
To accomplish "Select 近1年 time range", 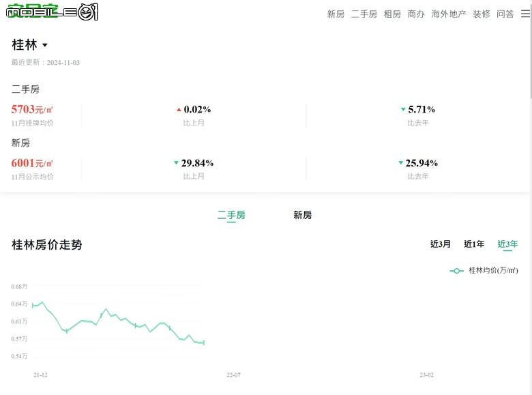I will tap(474, 244).
